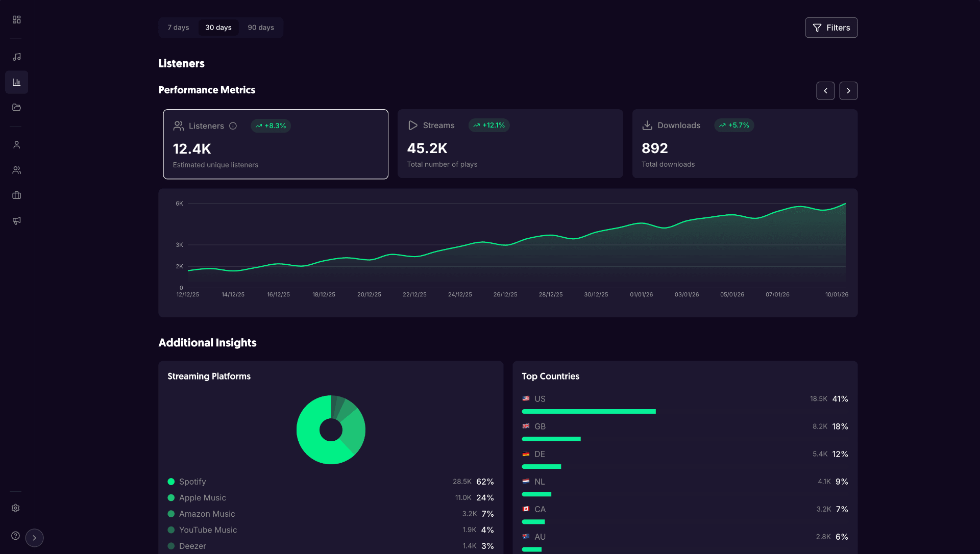This screenshot has height=554, width=980.
Task: Select the 30 days range tab
Action: click(218, 28)
